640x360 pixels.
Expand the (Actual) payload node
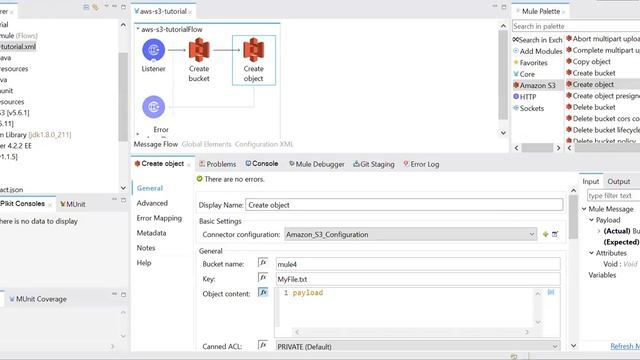click(x=599, y=231)
